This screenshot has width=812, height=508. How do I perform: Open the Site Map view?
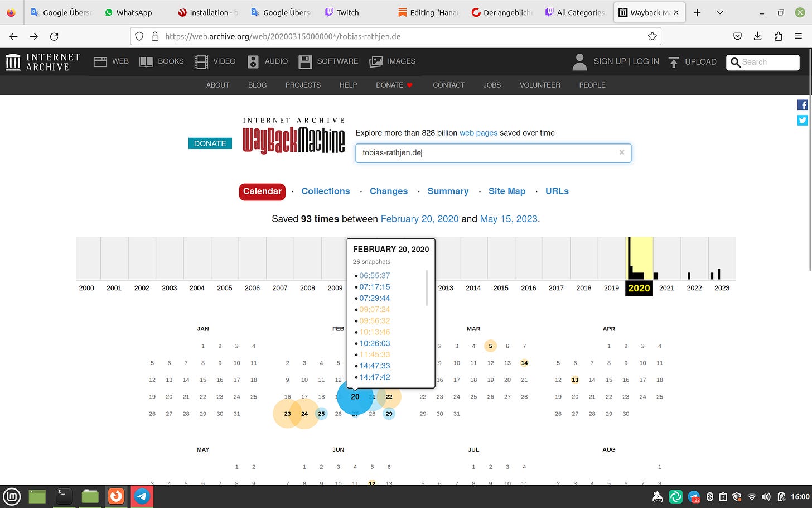[x=507, y=191]
